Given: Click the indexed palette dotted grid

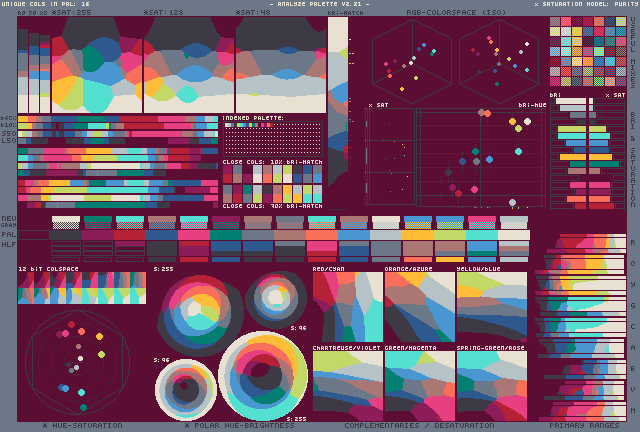Looking at the screenshot, I should tap(273, 139).
